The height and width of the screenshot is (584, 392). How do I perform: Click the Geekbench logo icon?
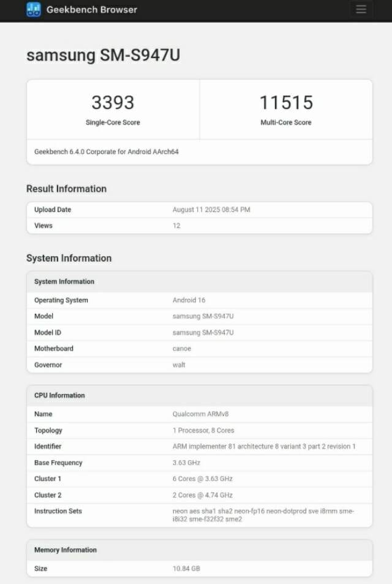pyautogui.click(x=34, y=9)
